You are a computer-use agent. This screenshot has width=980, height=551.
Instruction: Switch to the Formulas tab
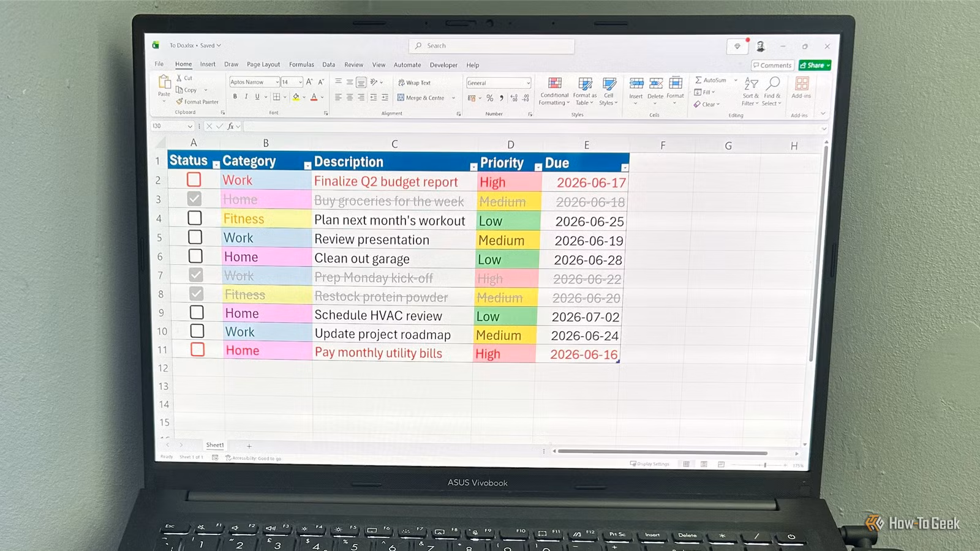tap(301, 64)
